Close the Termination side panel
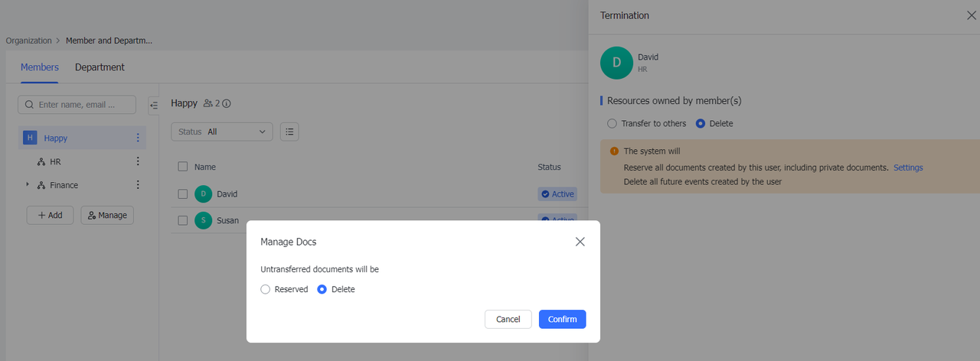The image size is (980, 361). click(x=972, y=15)
